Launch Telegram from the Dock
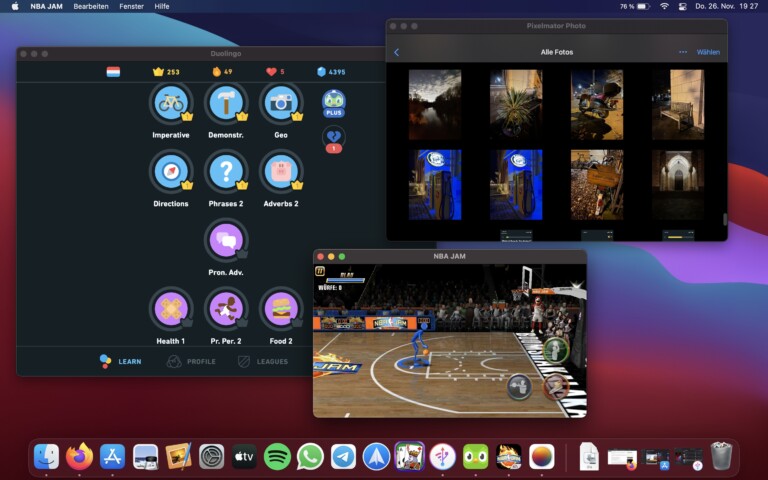The image size is (768, 480). pos(343,456)
